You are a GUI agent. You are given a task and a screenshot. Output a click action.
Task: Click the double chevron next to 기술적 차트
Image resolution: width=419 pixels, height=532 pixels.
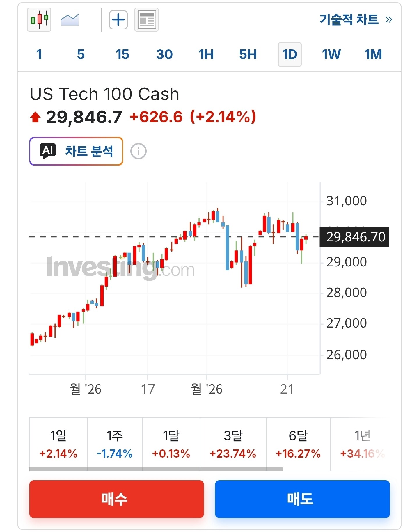pos(389,20)
